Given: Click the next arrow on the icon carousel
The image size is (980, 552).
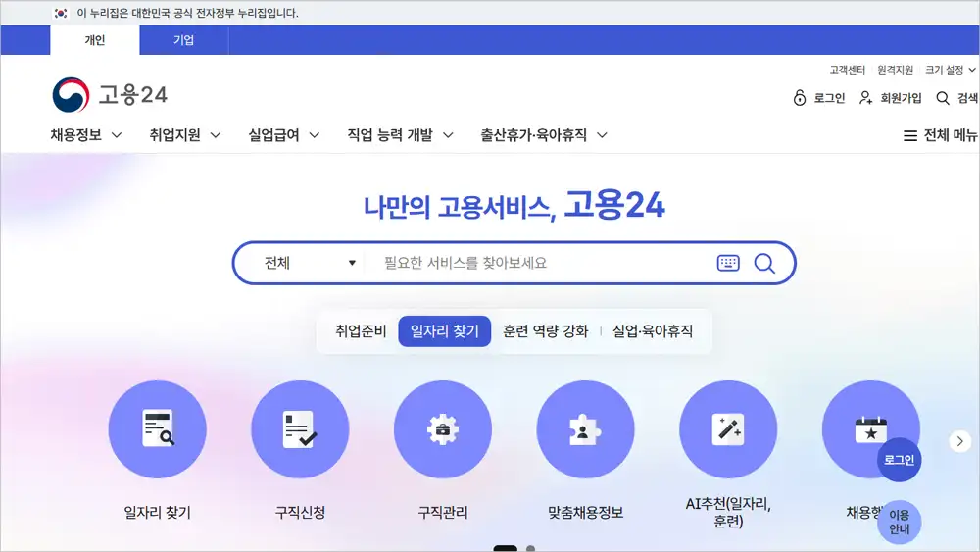Looking at the screenshot, I should pos(960,441).
